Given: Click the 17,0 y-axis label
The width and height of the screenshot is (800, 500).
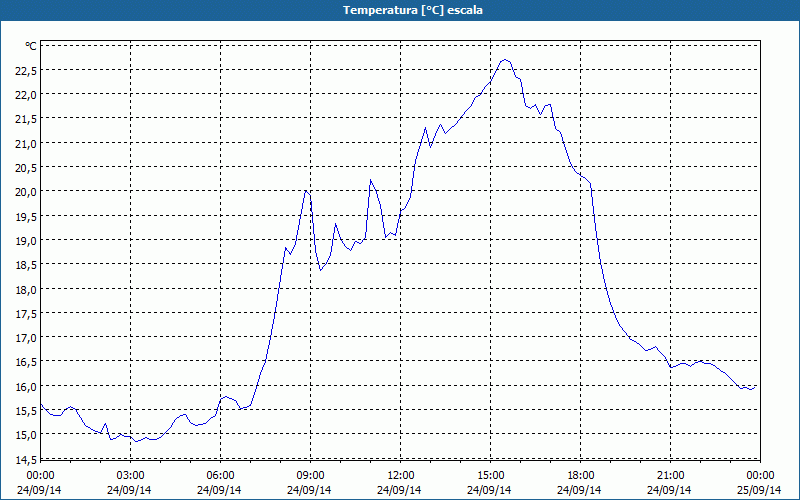Looking at the screenshot, I should tap(26, 338).
